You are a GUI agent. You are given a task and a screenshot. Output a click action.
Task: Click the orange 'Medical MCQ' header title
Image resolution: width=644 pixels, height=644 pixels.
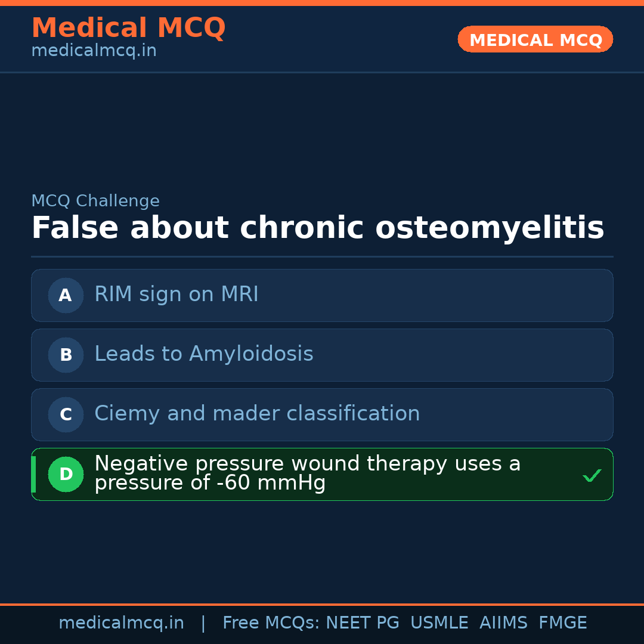pos(128,28)
